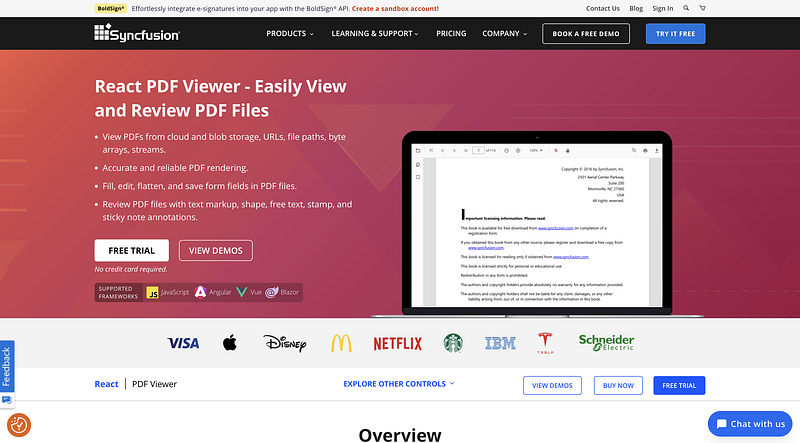Click the next page arrow in PDF viewer preview
The image size is (800, 443).
pyautogui.click(x=454, y=151)
